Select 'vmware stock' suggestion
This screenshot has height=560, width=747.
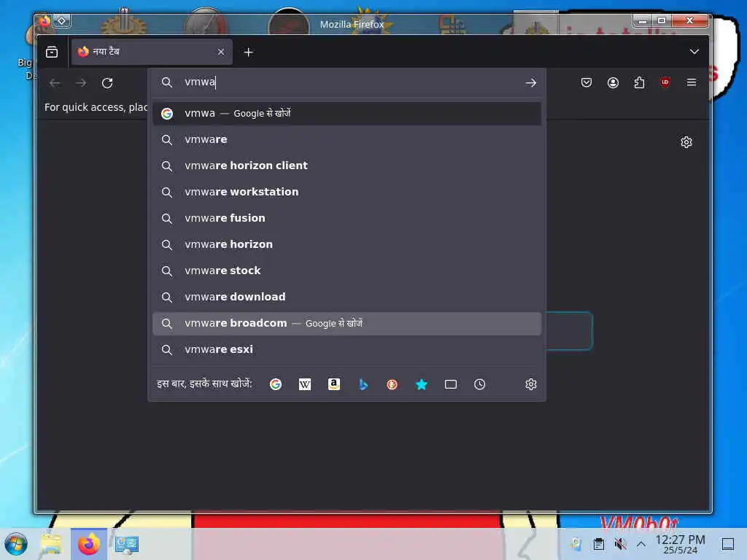(347, 271)
